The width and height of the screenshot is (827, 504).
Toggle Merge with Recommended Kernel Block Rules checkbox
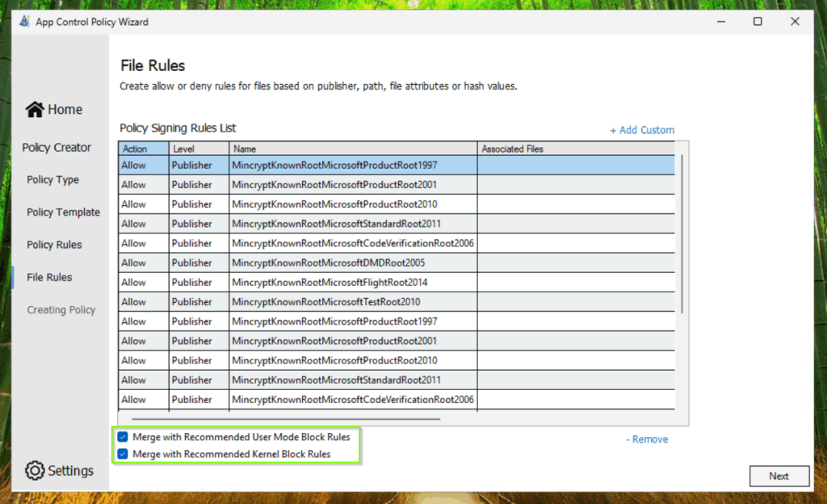123,454
